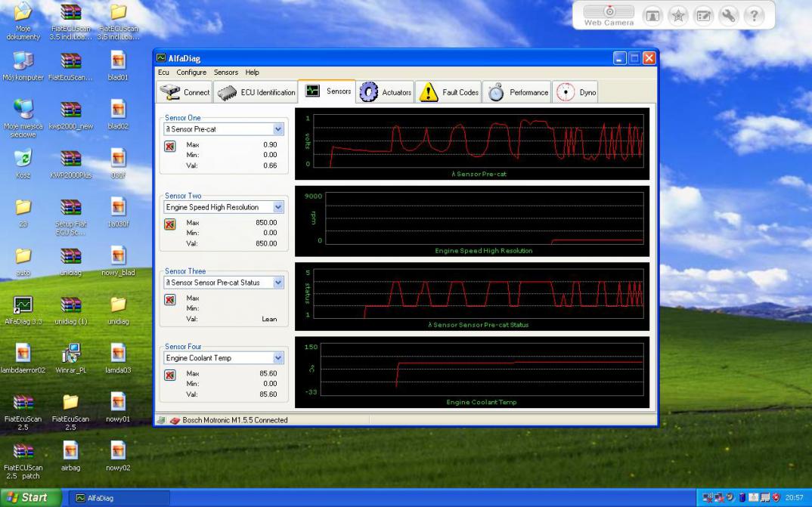Open the Actuators tab with gear icon

tap(386, 92)
